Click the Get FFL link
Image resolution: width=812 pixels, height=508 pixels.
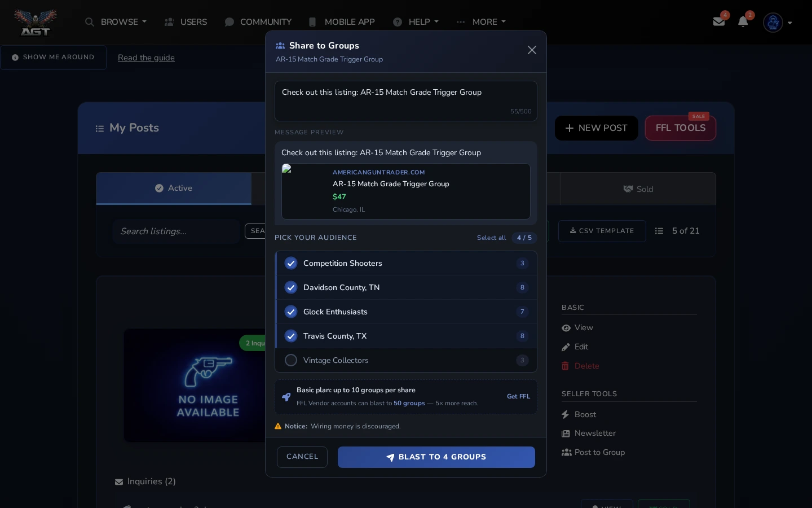pos(518,396)
